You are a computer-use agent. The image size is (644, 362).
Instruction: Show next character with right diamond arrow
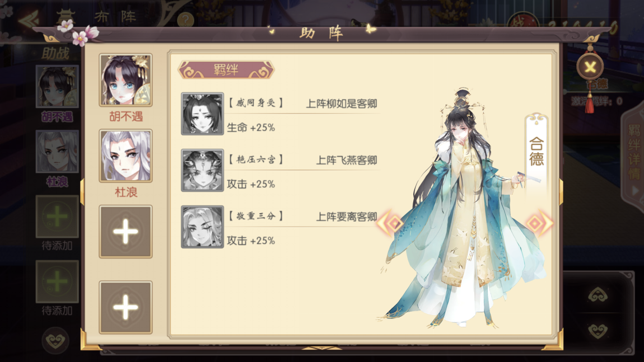[x=539, y=223]
